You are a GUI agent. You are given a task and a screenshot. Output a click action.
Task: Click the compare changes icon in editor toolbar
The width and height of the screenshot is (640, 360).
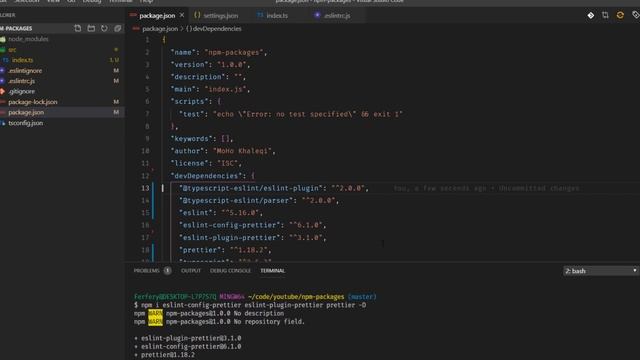click(605, 15)
